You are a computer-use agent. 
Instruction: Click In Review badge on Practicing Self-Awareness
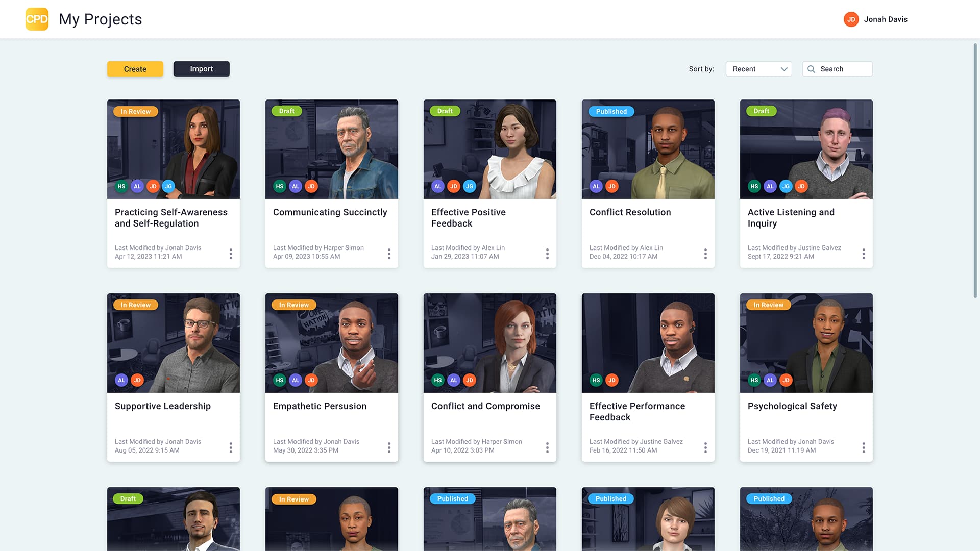(136, 111)
